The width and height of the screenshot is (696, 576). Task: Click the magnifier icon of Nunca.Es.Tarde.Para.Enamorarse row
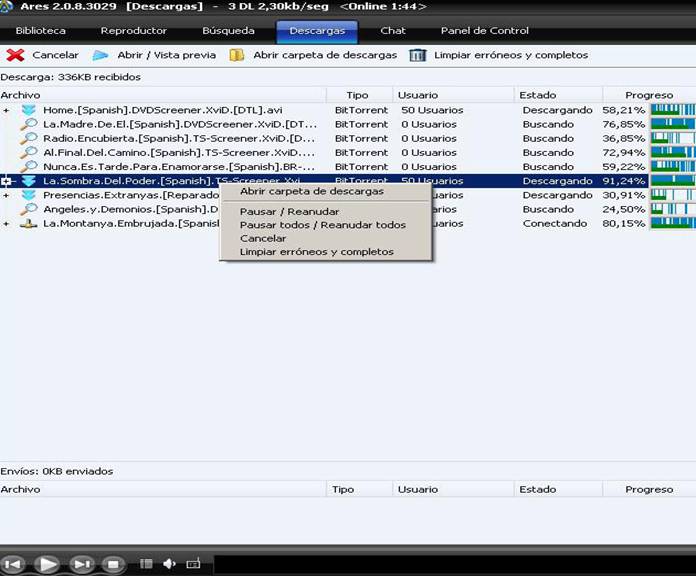coord(29,167)
